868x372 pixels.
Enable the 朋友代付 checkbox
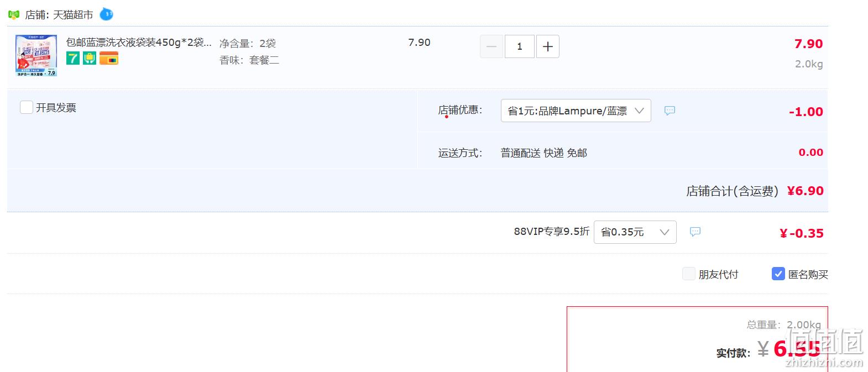coord(689,274)
